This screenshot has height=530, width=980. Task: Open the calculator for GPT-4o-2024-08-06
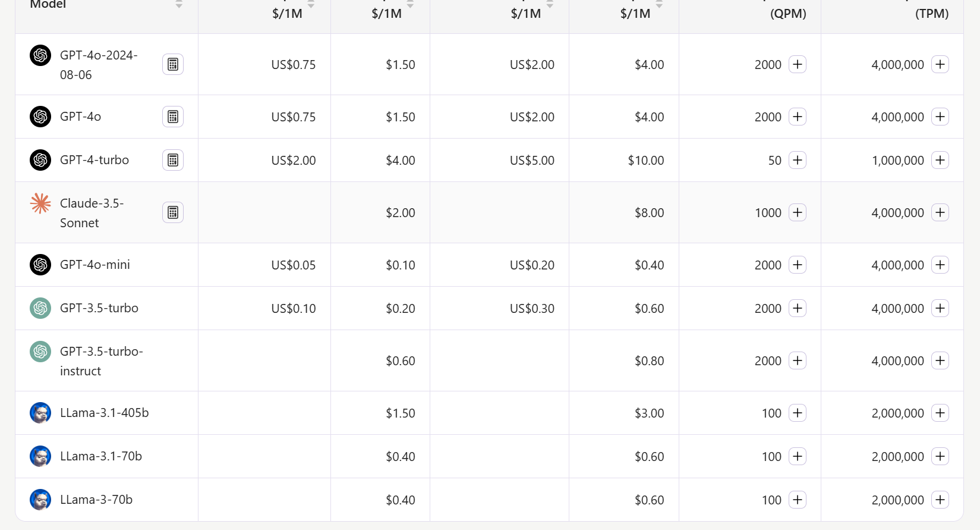[x=173, y=64]
